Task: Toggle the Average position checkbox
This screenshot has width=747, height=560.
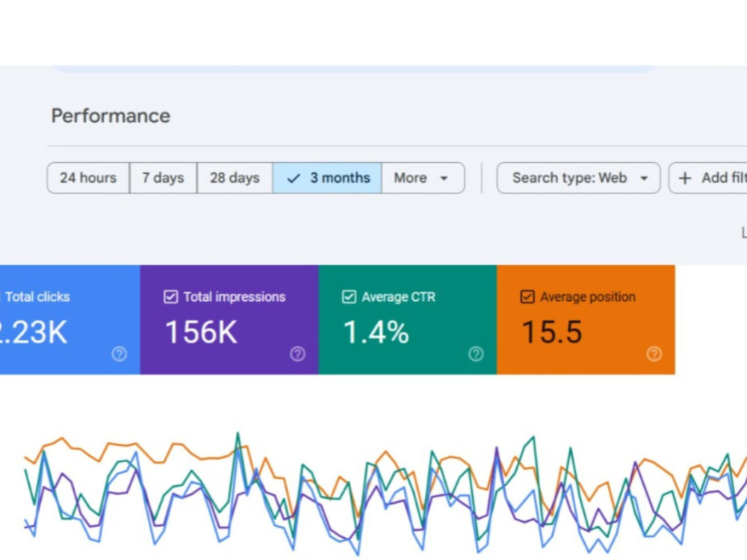Action: coord(527,296)
